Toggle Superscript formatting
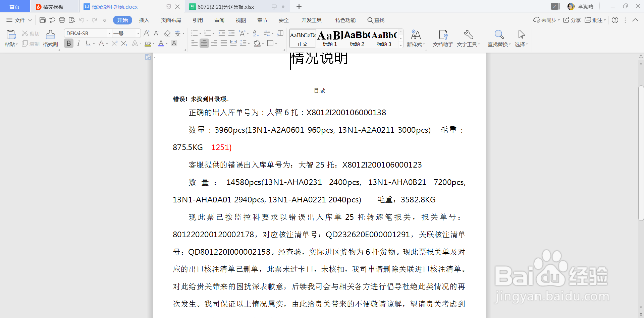The height and width of the screenshot is (318, 644). pos(114,43)
